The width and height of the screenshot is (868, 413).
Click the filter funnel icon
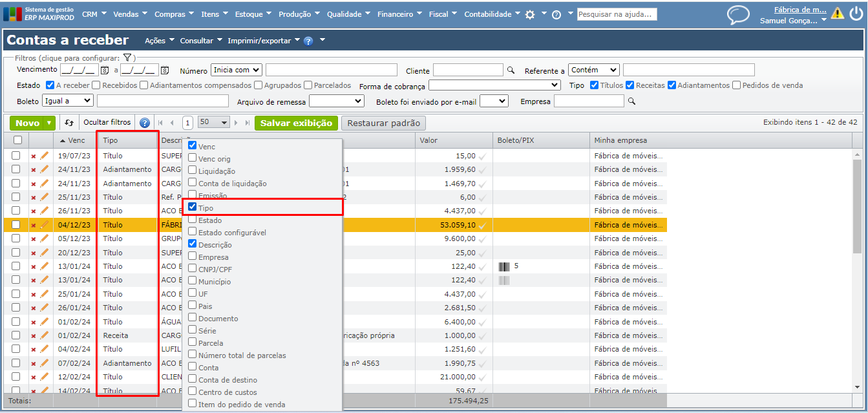coord(127,58)
